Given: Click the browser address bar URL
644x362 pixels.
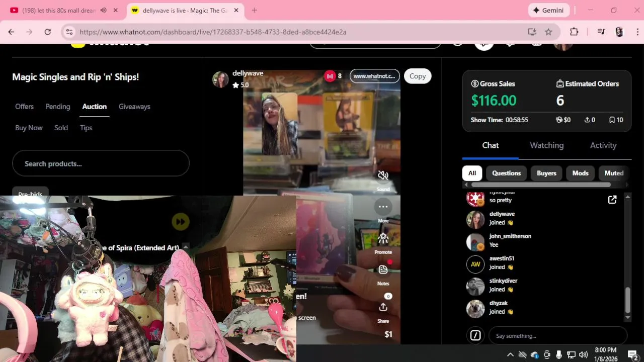Looking at the screenshot, I should [213, 32].
